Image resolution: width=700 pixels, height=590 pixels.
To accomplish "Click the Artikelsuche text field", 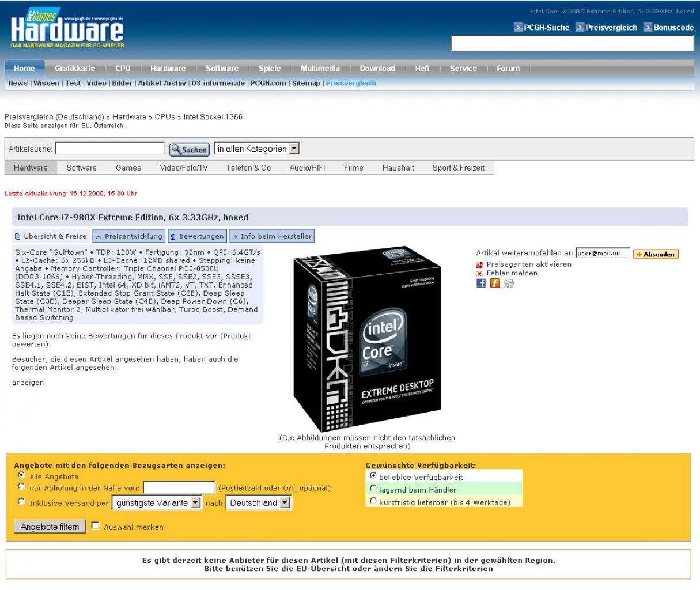I will (x=110, y=149).
